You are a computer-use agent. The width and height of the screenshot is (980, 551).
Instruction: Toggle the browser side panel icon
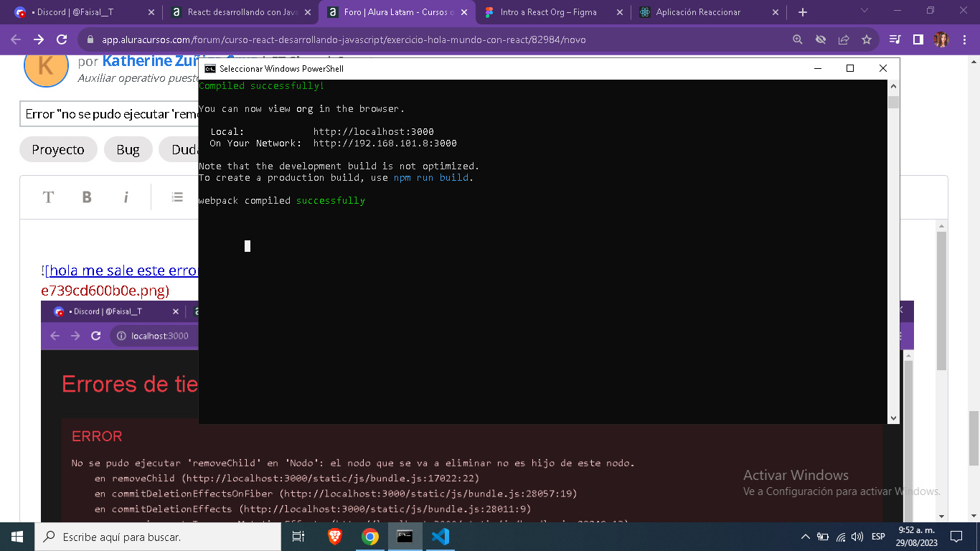pos(918,39)
